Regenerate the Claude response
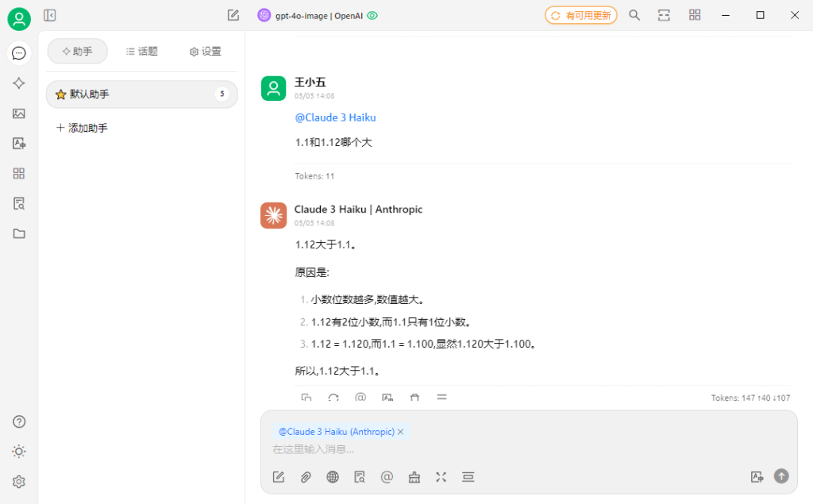 point(333,398)
